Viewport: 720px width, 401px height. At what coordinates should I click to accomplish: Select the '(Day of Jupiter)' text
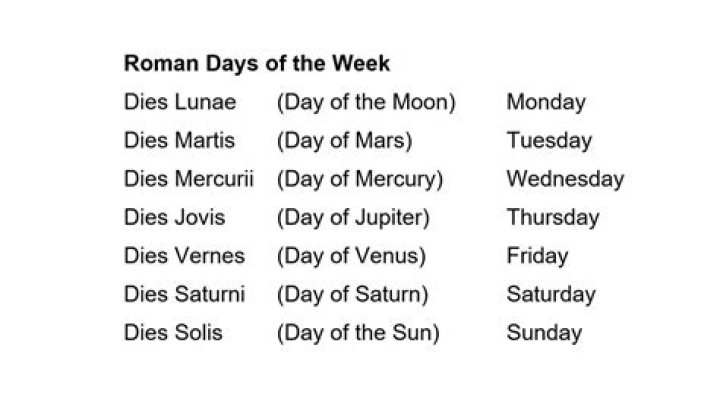coord(353,217)
